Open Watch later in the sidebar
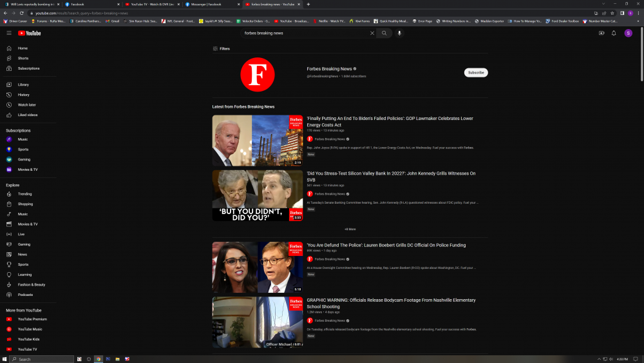Viewport: 644px width, 363px height. (26, 104)
